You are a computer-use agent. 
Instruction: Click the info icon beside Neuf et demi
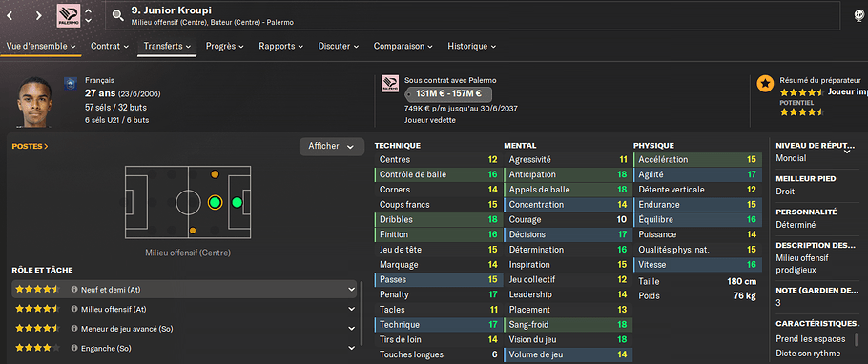73,289
